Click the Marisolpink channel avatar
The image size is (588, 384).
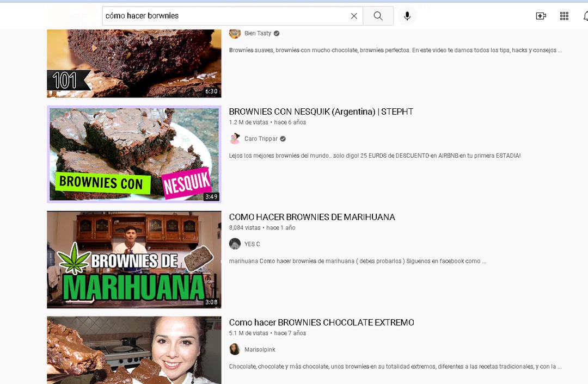[235, 350]
